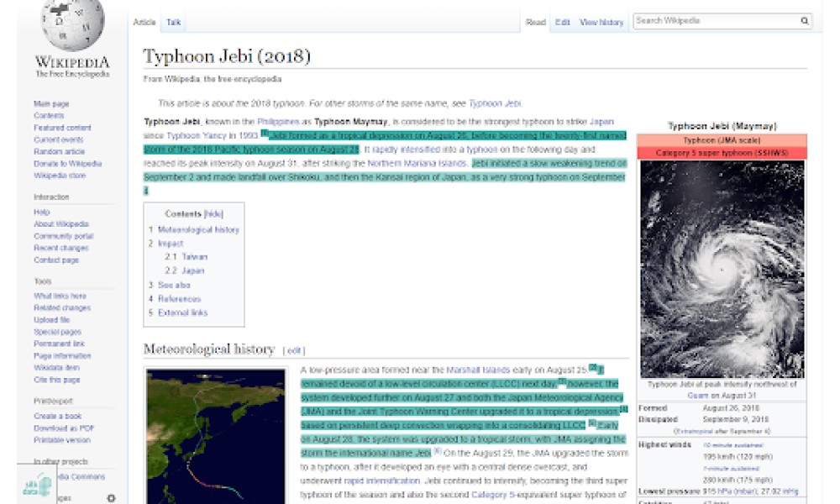Viewport: 840px width, 504px height.
Task: Open Page information link
Action: (x=62, y=355)
